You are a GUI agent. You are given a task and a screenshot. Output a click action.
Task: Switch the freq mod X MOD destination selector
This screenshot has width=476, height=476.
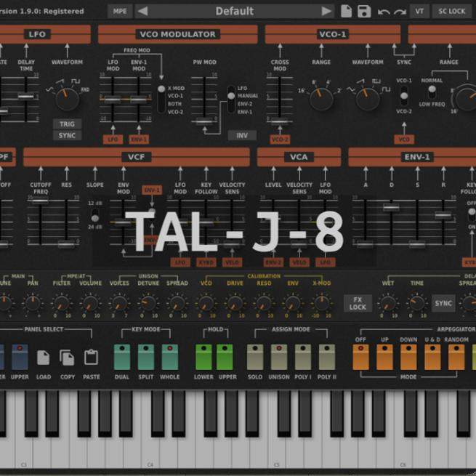point(161,100)
